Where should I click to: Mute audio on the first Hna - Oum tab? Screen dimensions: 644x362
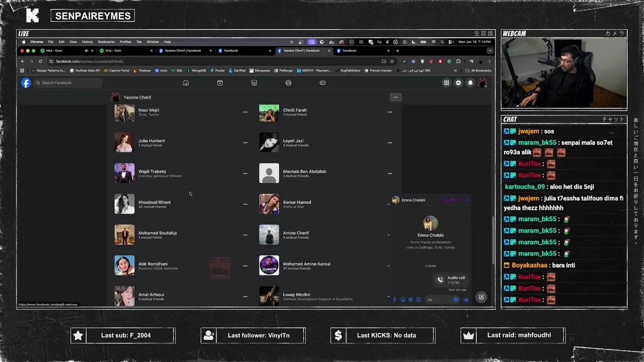pyautogui.click(x=86, y=51)
